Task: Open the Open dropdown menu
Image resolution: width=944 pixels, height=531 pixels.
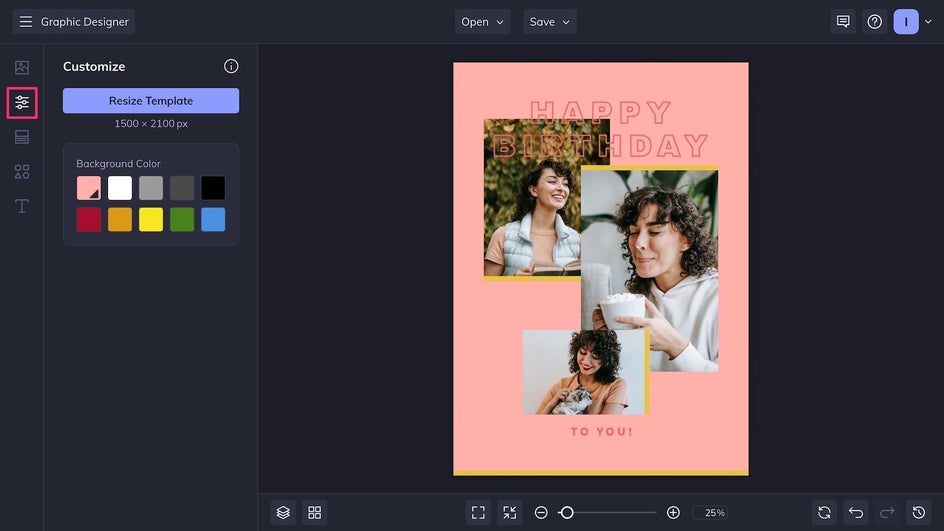Action: coord(482,22)
